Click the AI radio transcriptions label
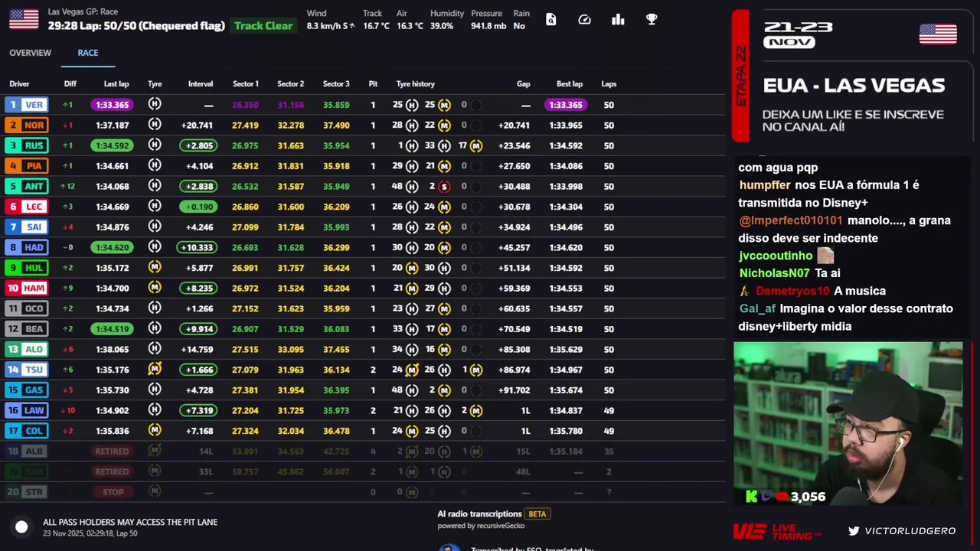 point(479,514)
